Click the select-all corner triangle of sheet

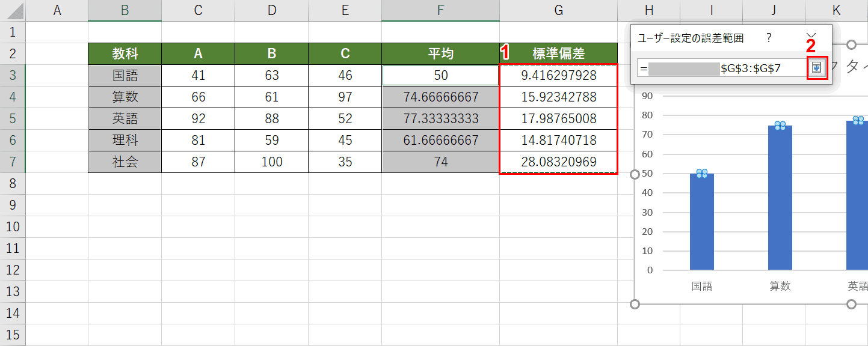tap(13, 10)
